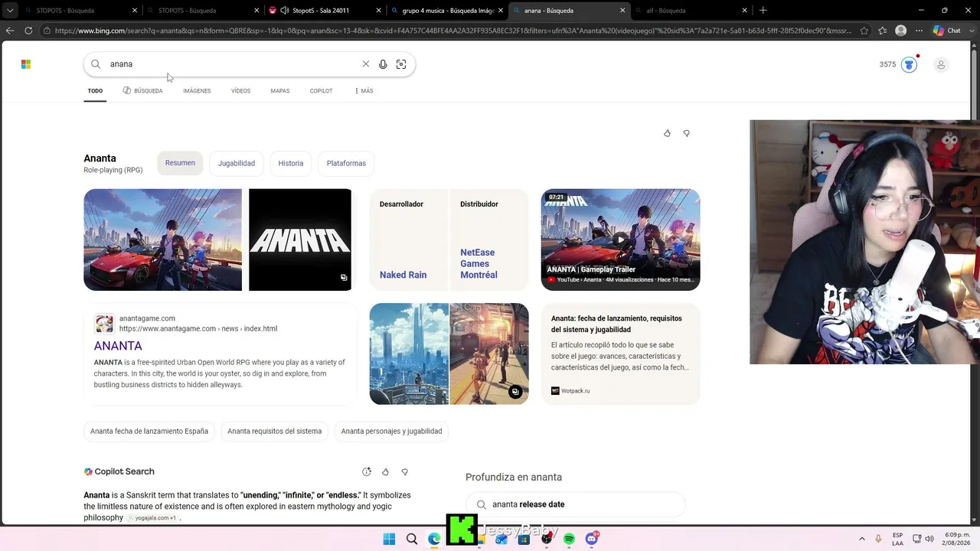
Task: Open Spotify from the taskbar
Action: click(569, 540)
